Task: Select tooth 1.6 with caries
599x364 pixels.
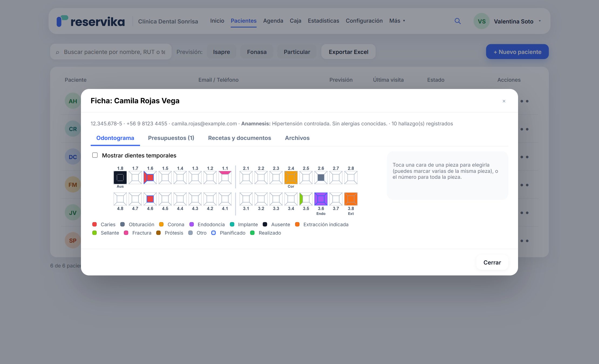Action: [x=150, y=177]
